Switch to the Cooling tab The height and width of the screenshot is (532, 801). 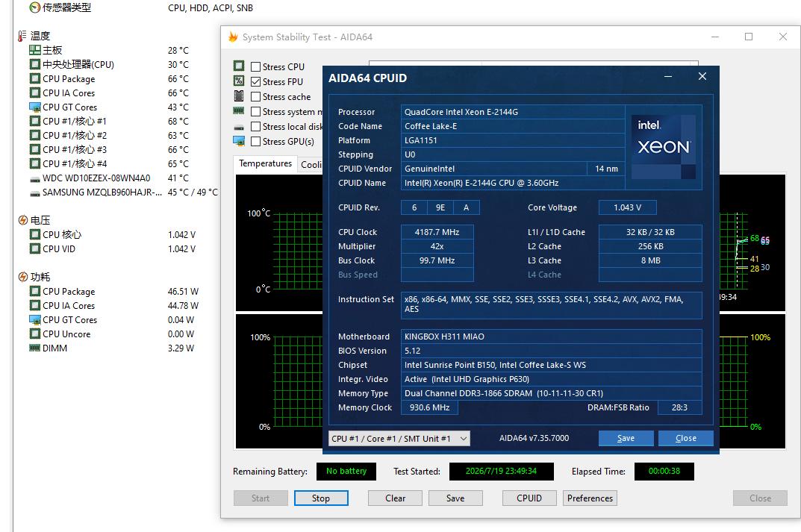coord(311,164)
